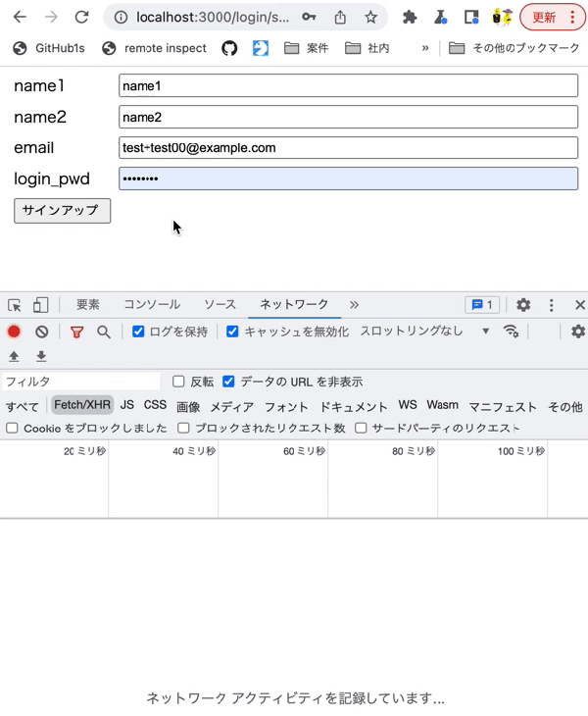Submit the form with サインアップ button
588x716 pixels.
[62, 211]
